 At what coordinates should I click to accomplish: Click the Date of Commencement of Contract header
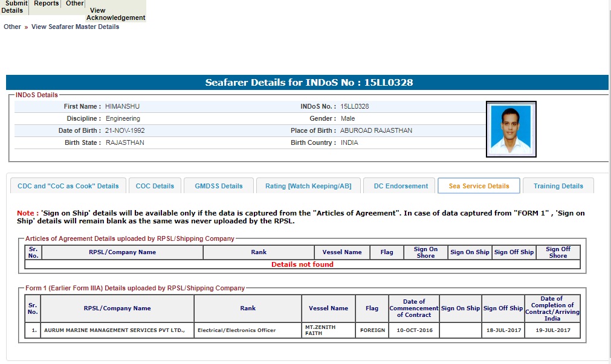(414, 308)
